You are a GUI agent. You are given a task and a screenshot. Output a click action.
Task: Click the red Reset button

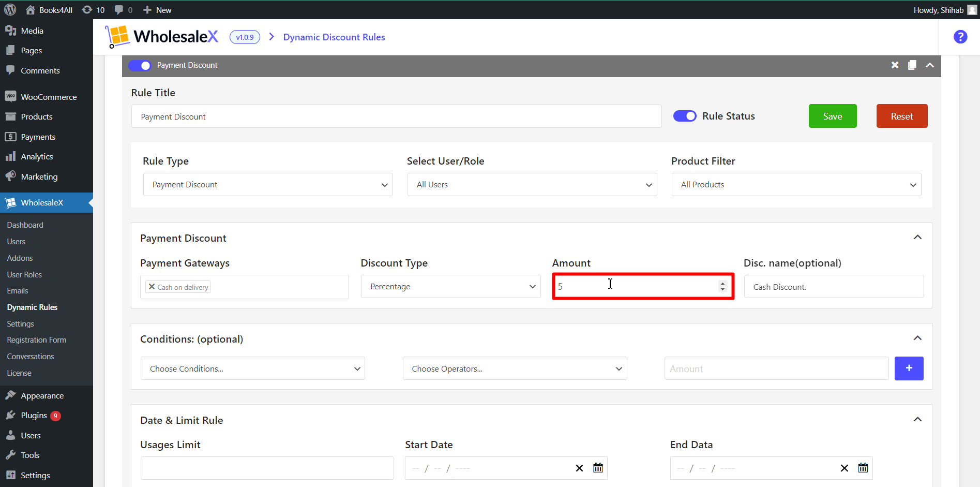[902, 116]
